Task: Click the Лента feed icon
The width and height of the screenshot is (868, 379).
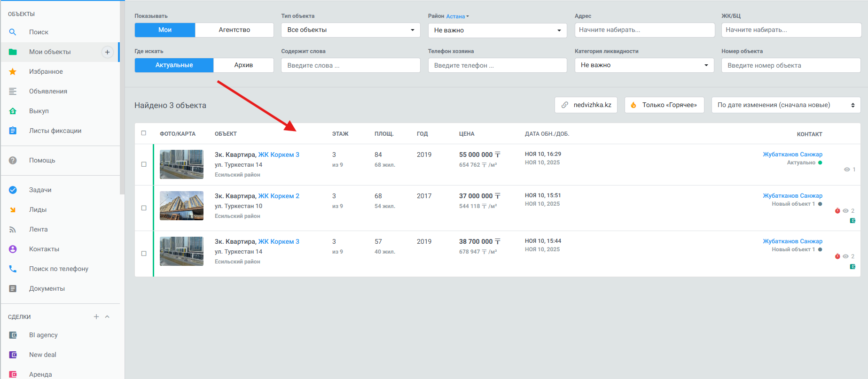Action: click(x=13, y=229)
